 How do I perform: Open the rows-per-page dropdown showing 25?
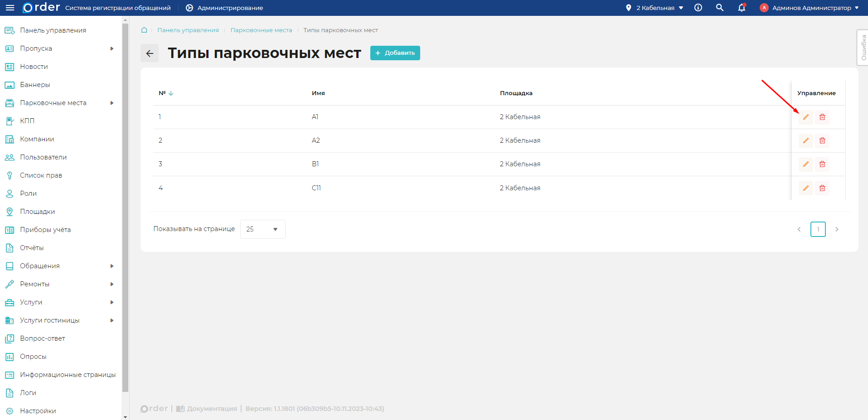262,229
